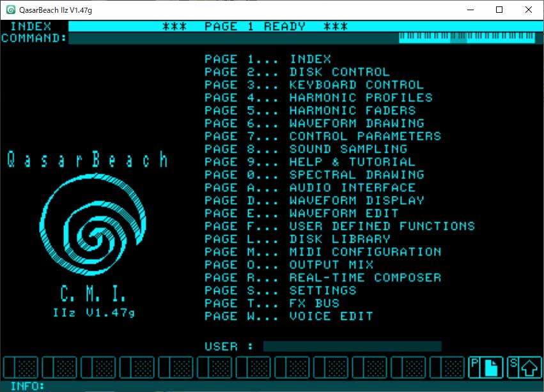
Task: Open Page 6 Waveform Drawing
Action: click(x=314, y=123)
